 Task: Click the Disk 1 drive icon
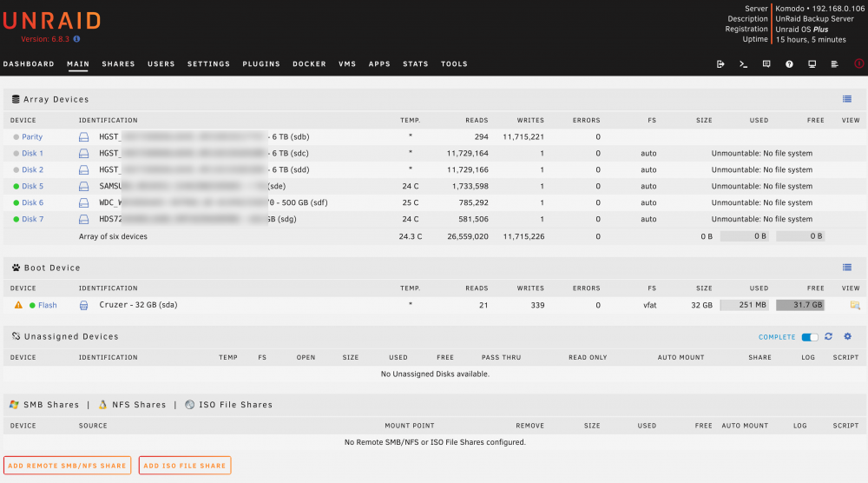click(x=83, y=154)
